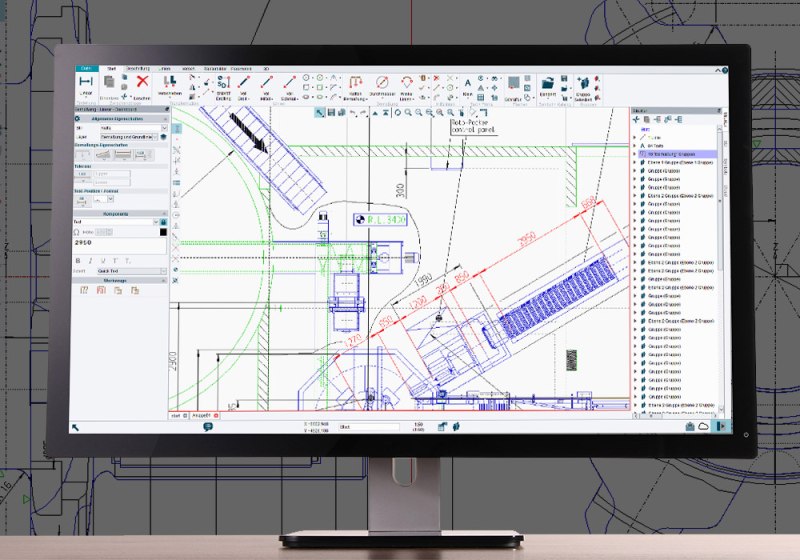800x560 pixels.
Task: Select the Verschieben move tool
Action: 169,84
